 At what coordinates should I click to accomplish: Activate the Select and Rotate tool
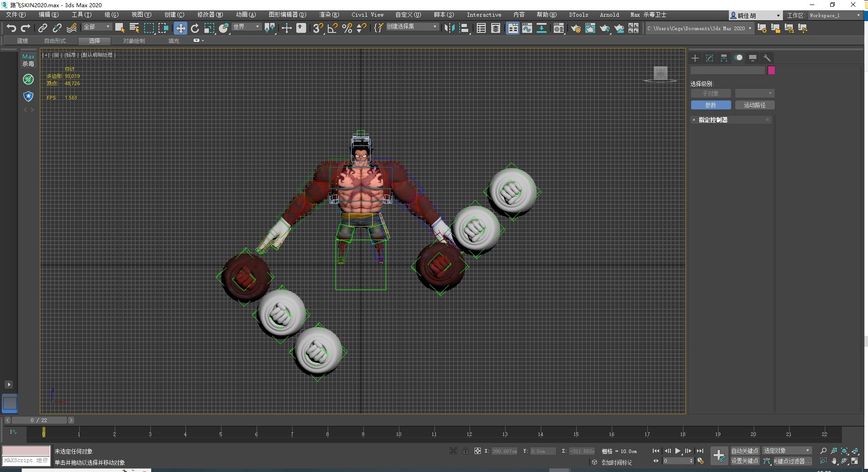(195, 28)
